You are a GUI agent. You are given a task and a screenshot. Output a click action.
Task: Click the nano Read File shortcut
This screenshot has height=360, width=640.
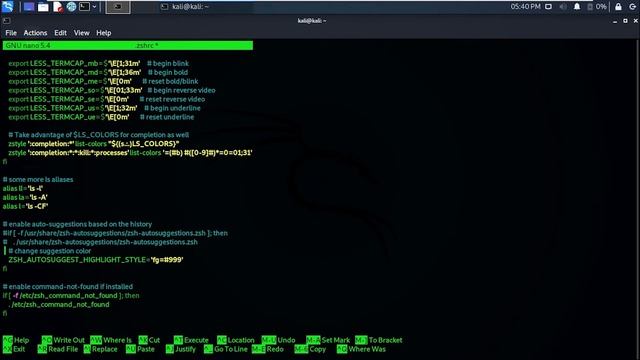click(x=58, y=349)
